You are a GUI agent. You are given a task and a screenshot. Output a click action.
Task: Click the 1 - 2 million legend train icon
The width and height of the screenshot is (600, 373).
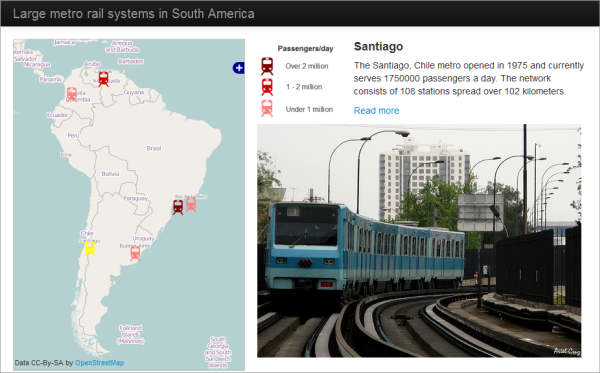click(267, 87)
